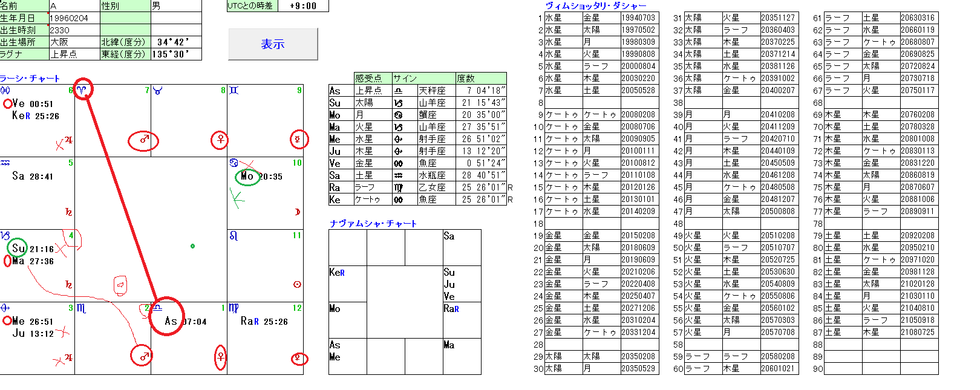Select the Gemini symbol in house 8
Image resolution: width=980 pixels, height=390 pixels.
pyautogui.click(x=234, y=91)
